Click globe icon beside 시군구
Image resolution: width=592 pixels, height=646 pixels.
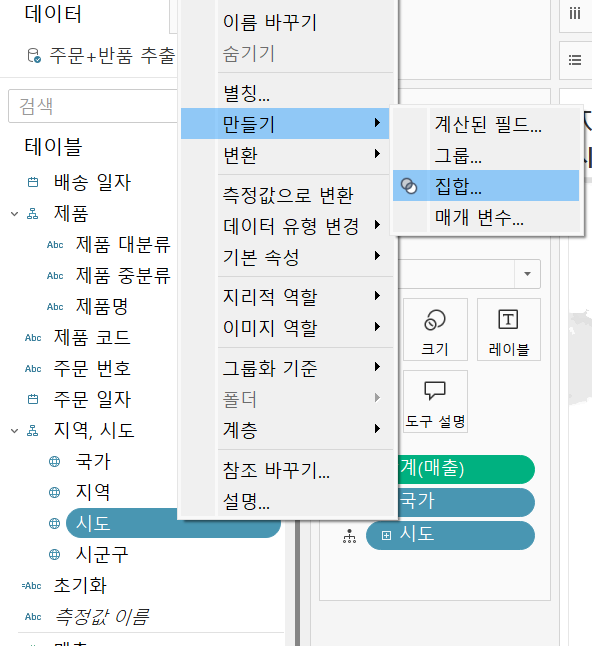pos(54,555)
